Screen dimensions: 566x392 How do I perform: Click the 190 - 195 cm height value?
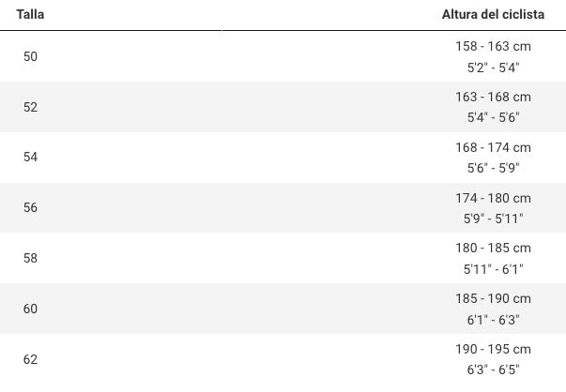(x=493, y=349)
